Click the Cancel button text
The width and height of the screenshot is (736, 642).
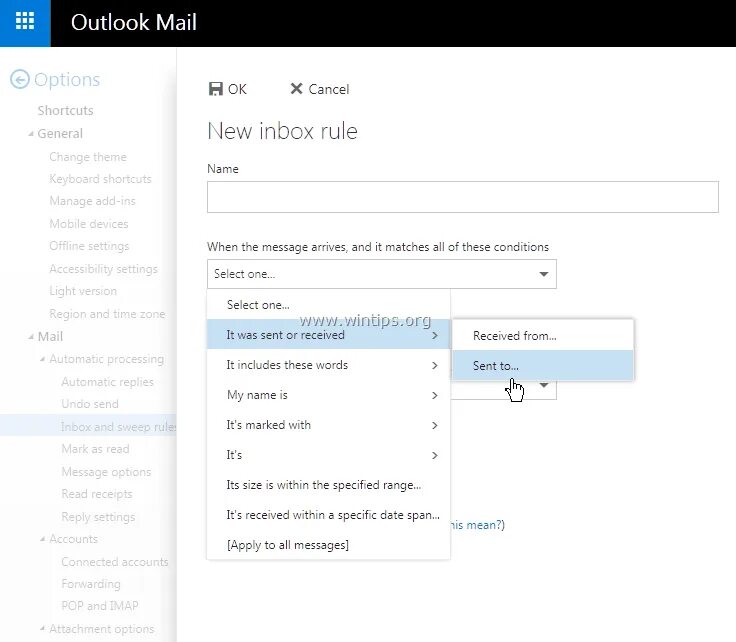pyautogui.click(x=329, y=89)
